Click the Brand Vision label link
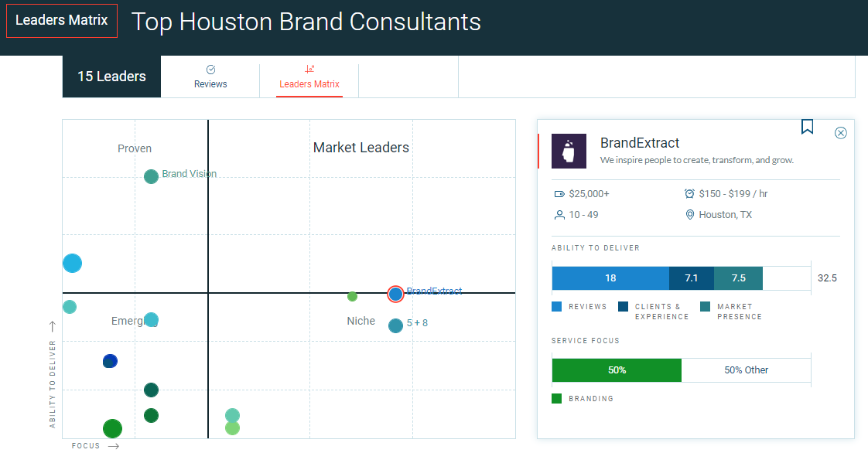The height and width of the screenshot is (453, 868). (189, 174)
